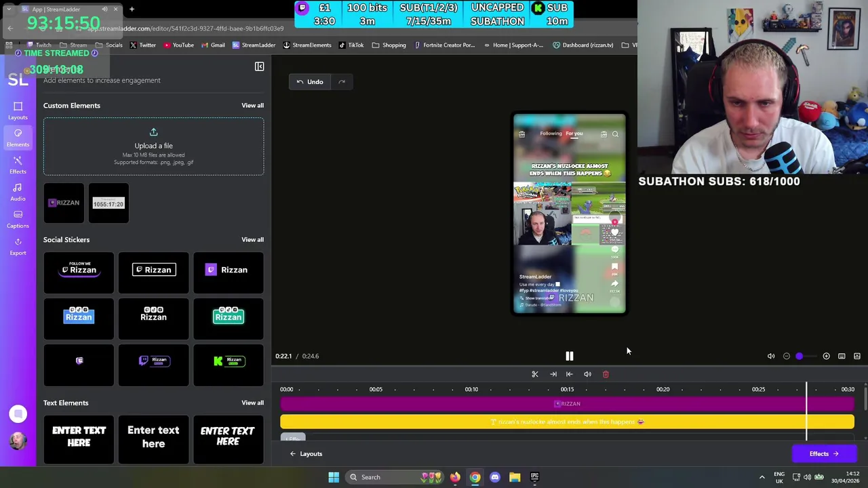Open the Captions sidebar section
The width and height of the screenshot is (868, 488).
[x=18, y=219]
